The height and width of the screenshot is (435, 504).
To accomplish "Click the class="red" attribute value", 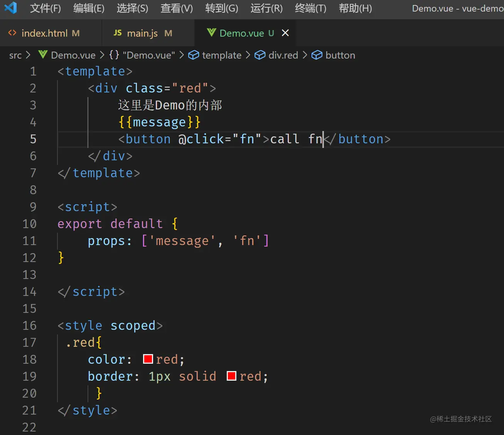I will (190, 88).
